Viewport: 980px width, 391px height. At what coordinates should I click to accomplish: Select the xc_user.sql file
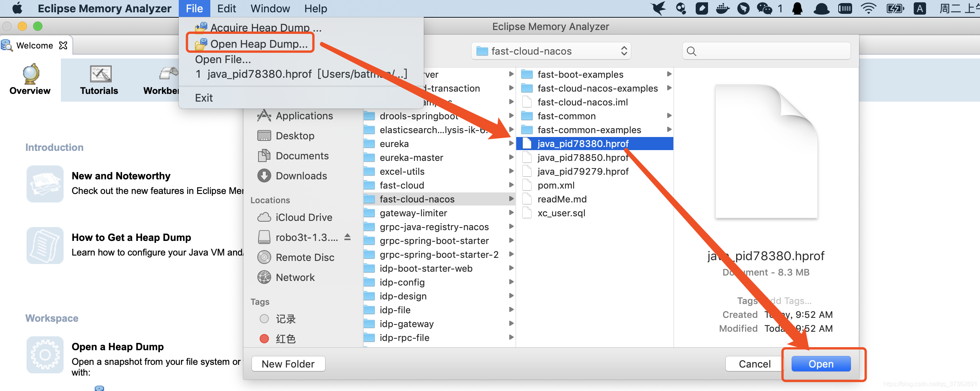click(595, 213)
